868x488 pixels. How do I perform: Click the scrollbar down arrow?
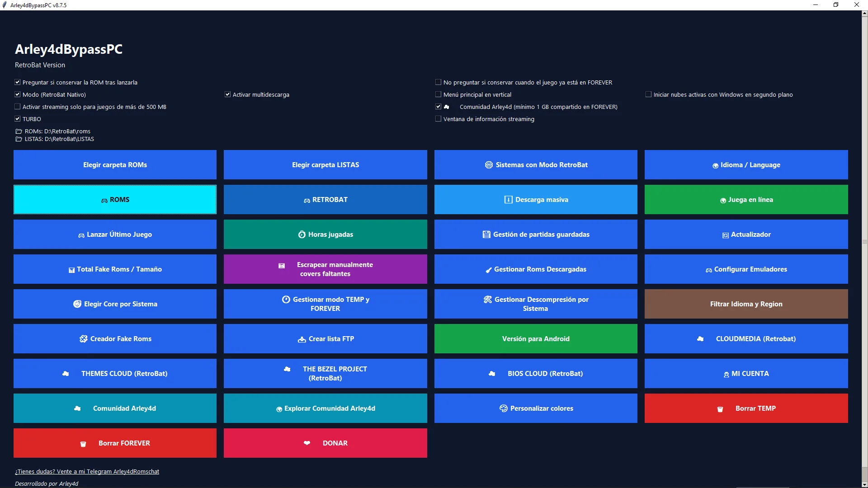[x=865, y=485]
